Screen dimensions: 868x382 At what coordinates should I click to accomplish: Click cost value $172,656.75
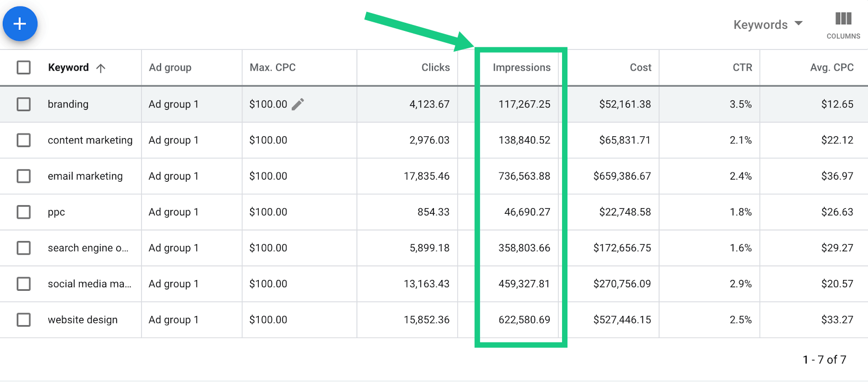[622, 248]
